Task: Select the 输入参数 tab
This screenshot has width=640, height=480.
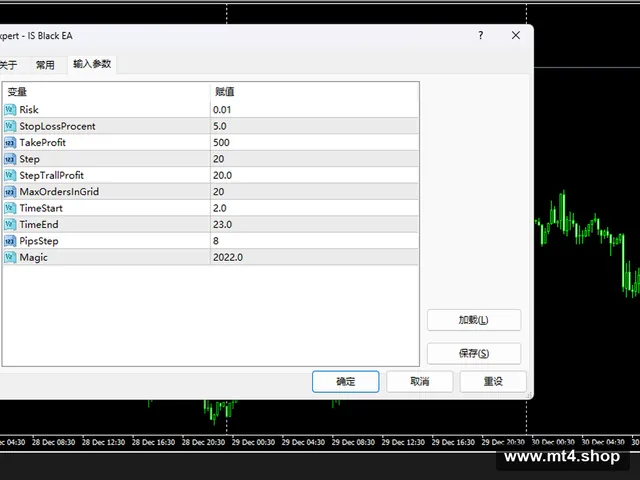Action: click(92, 64)
